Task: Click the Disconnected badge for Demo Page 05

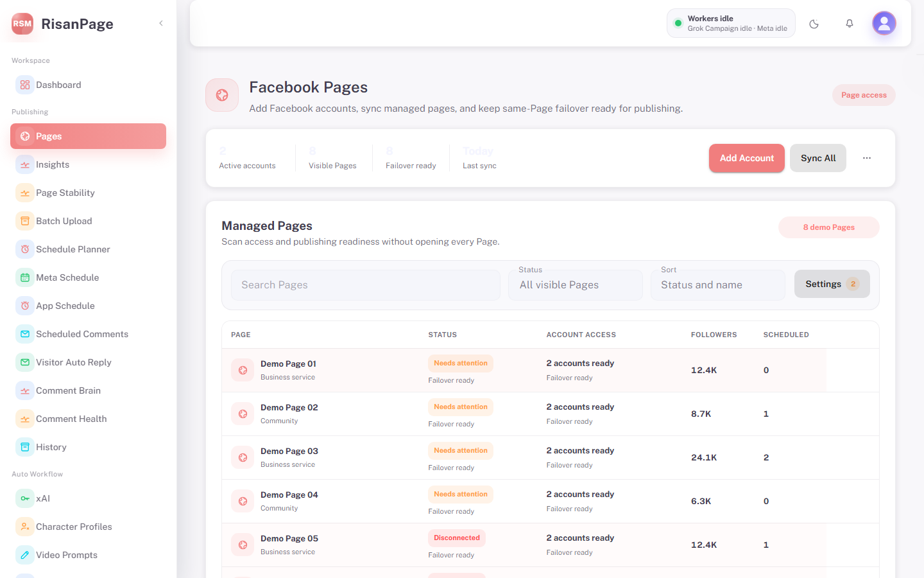Action: pyautogui.click(x=457, y=538)
